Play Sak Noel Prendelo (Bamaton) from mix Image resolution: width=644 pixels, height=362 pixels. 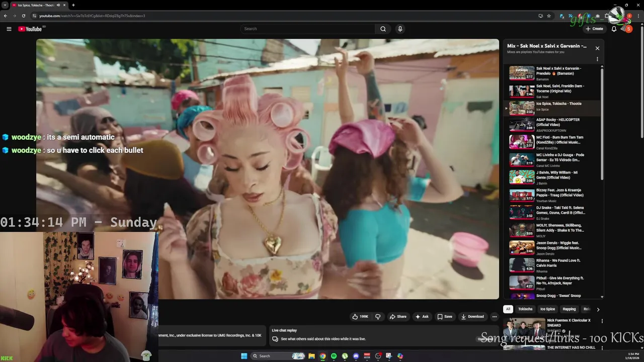click(552, 73)
